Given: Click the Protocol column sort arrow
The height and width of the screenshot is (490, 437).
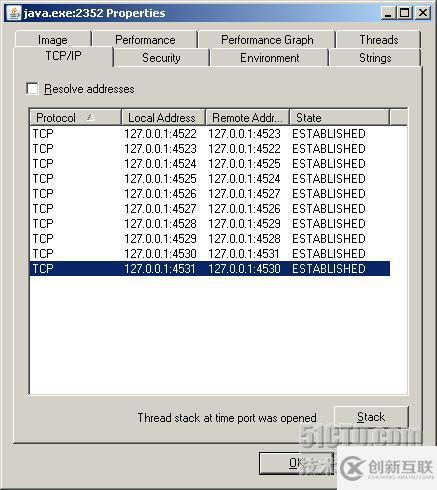Looking at the screenshot, I should 91,117.
